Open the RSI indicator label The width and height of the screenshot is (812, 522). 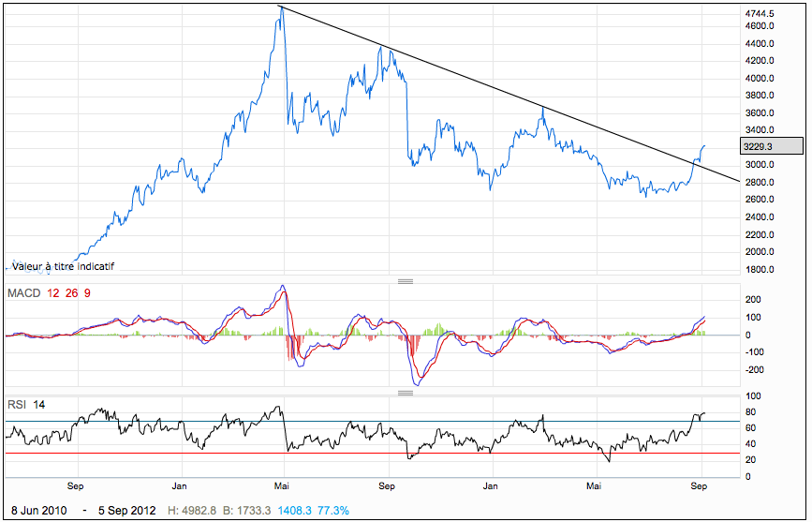17,404
